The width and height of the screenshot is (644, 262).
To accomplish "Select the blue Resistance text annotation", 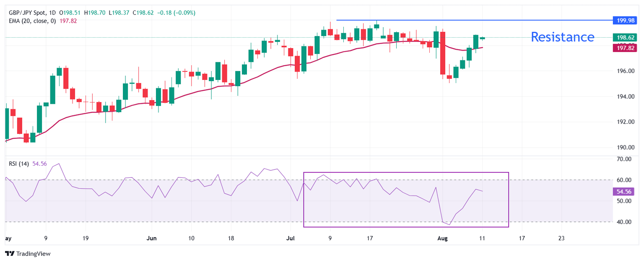I will (x=562, y=37).
